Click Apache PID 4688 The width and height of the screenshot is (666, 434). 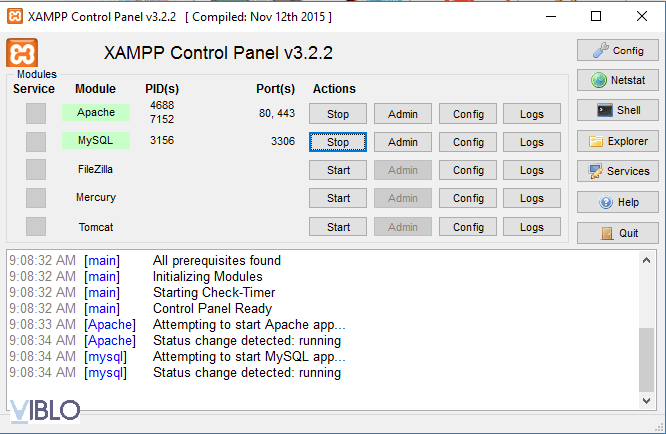click(162, 105)
